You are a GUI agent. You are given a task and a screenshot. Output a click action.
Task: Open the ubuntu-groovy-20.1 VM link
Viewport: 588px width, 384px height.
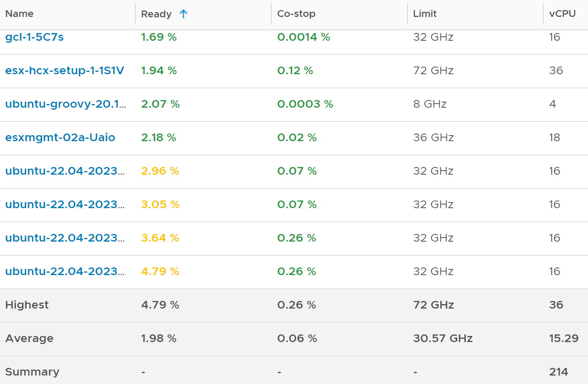tap(65, 104)
